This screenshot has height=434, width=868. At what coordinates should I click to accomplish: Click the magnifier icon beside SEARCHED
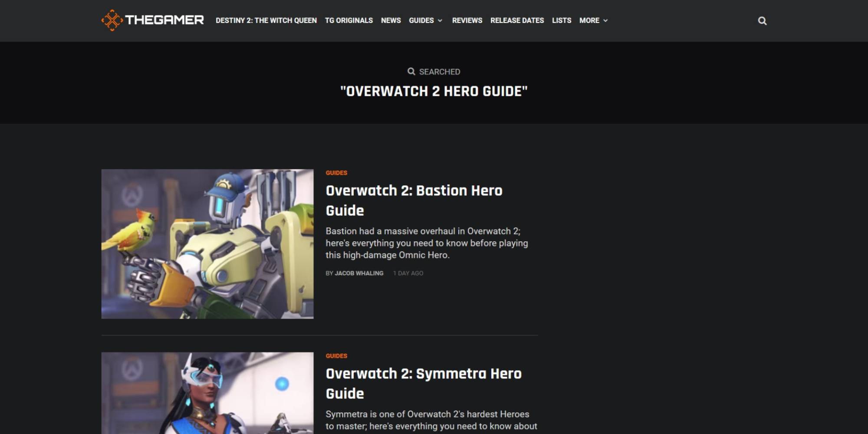coord(411,72)
